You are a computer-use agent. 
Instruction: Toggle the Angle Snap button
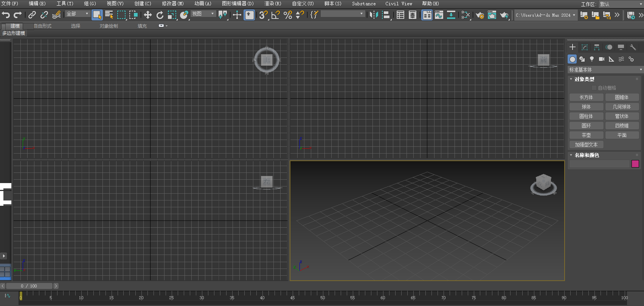click(x=275, y=15)
